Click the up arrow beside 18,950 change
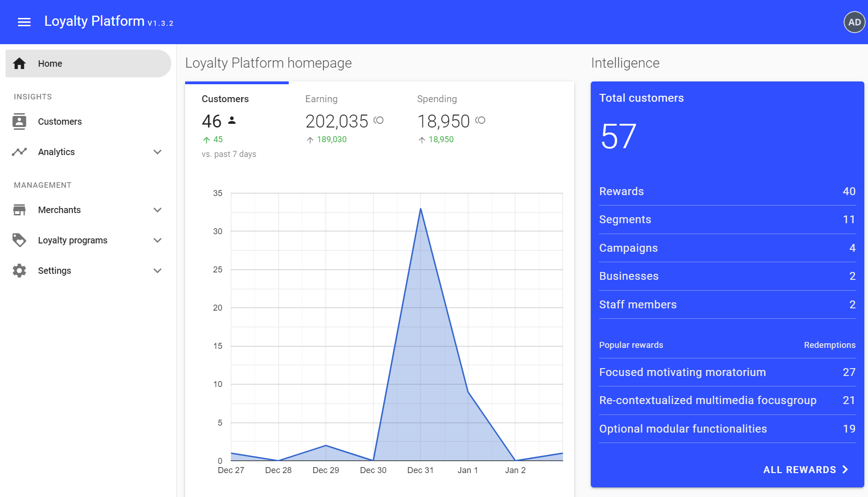This screenshot has height=497, width=868. pos(422,140)
